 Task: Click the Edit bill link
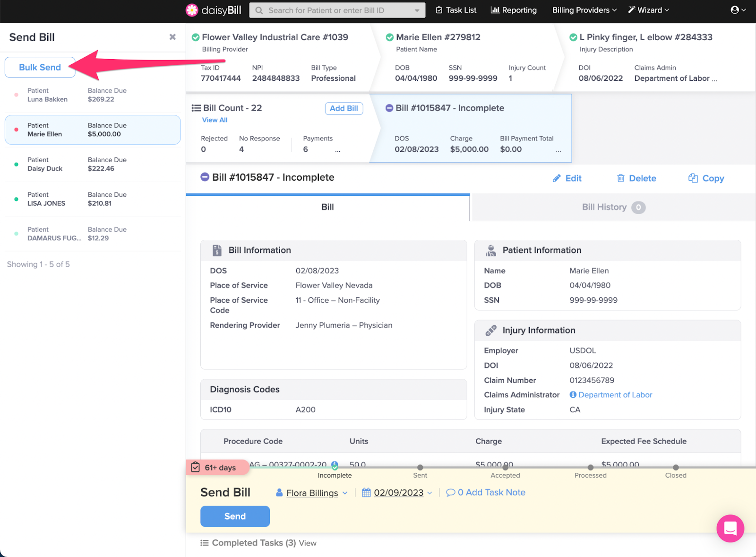[567, 178]
